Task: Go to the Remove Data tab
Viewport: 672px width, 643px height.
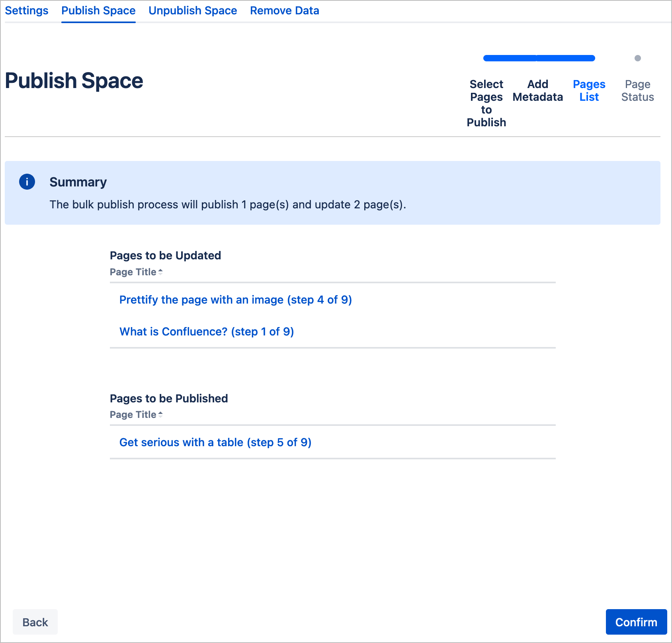Action: point(284,11)
